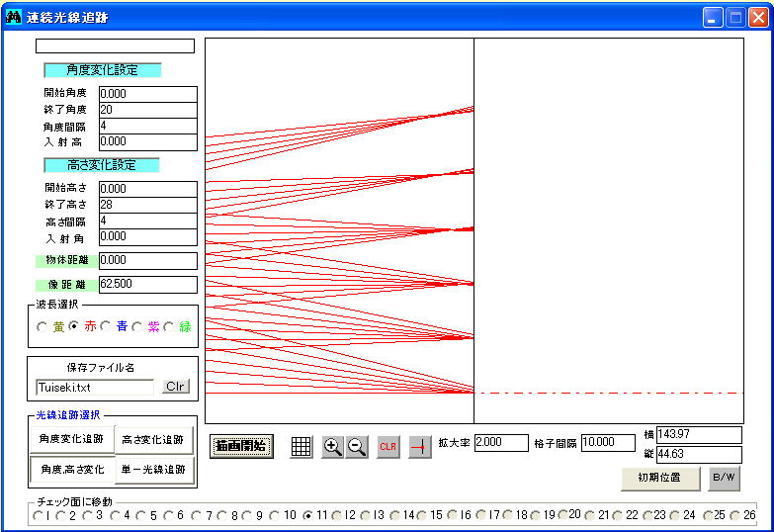Screen dimensions: 774x532
Task: Click the B/W color mode button
Action: 724,479
